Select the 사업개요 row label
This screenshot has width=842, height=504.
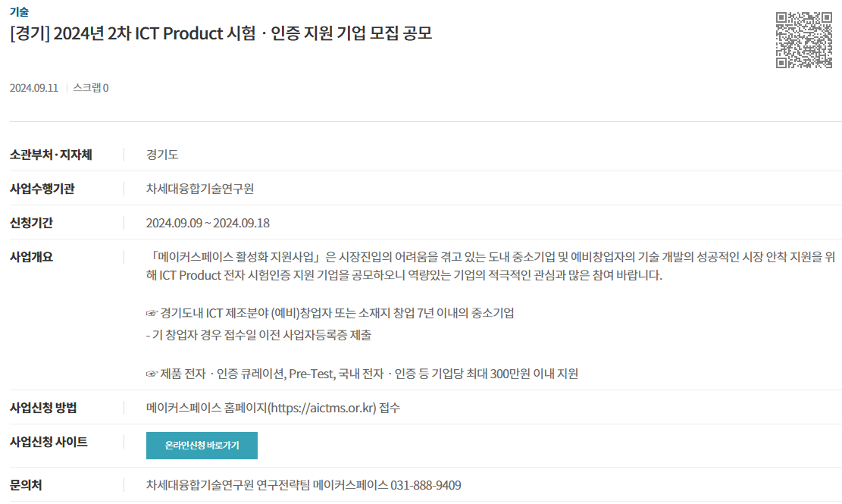31,257
